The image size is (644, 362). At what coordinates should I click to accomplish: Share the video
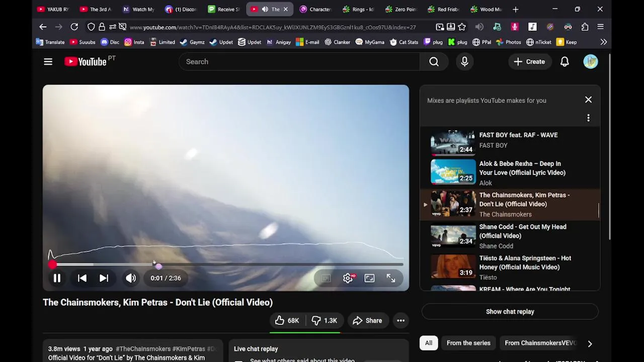367,321
